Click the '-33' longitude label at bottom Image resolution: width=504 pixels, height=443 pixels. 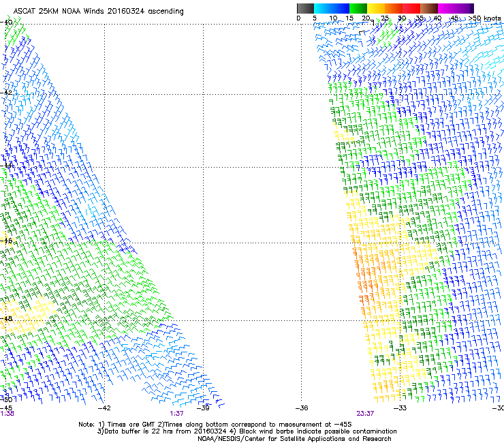(x=400, y=408)
